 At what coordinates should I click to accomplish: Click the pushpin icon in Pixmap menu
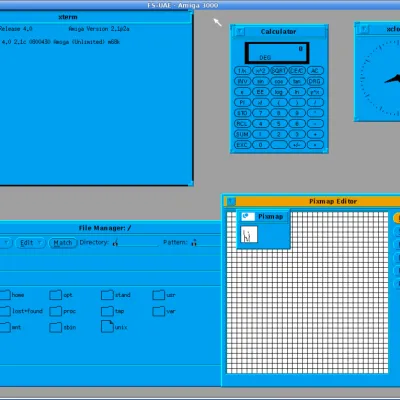tap(248, 216)
